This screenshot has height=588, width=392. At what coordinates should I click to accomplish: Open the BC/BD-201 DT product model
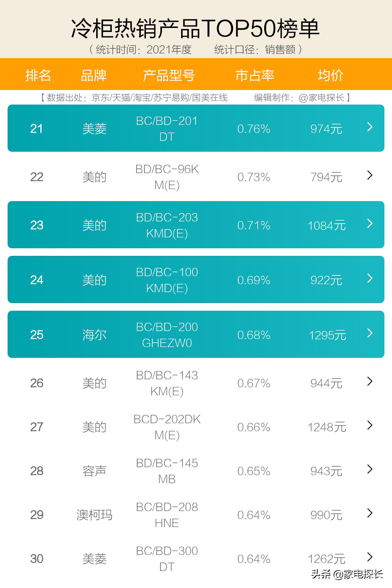click(x=167, y=128)
